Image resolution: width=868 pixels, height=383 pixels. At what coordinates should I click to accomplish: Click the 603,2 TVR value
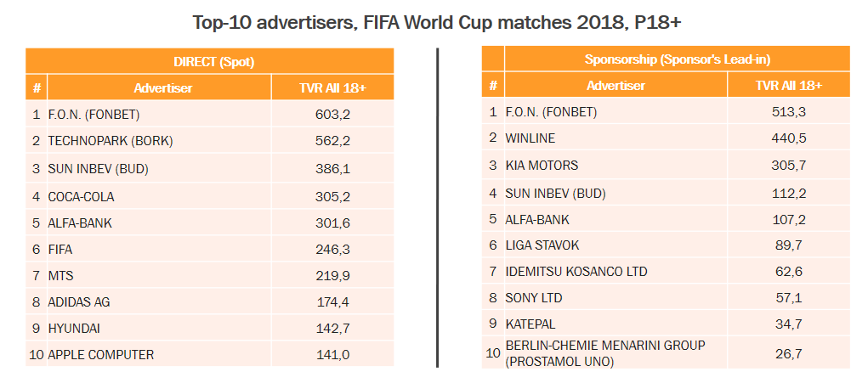[332, 114]
